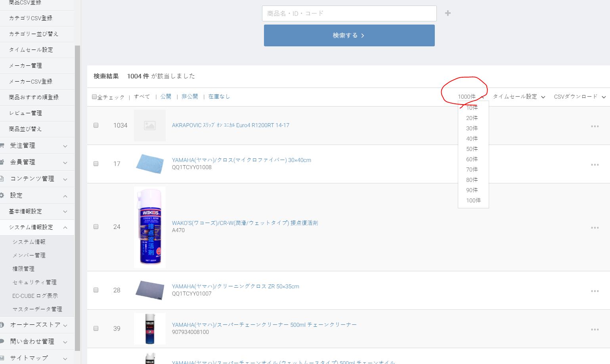Select 50件 from the page-size list
Image resolution: width=610 pixels, height=364 pixels.
472,149
